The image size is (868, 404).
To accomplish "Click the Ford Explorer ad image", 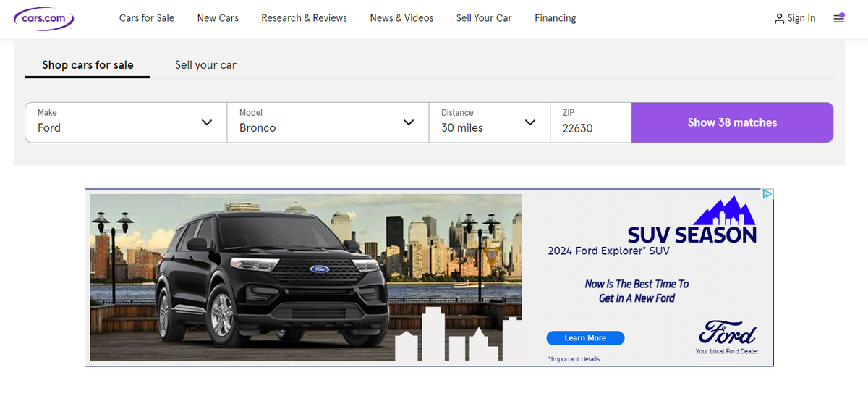I will click(305, 277).
